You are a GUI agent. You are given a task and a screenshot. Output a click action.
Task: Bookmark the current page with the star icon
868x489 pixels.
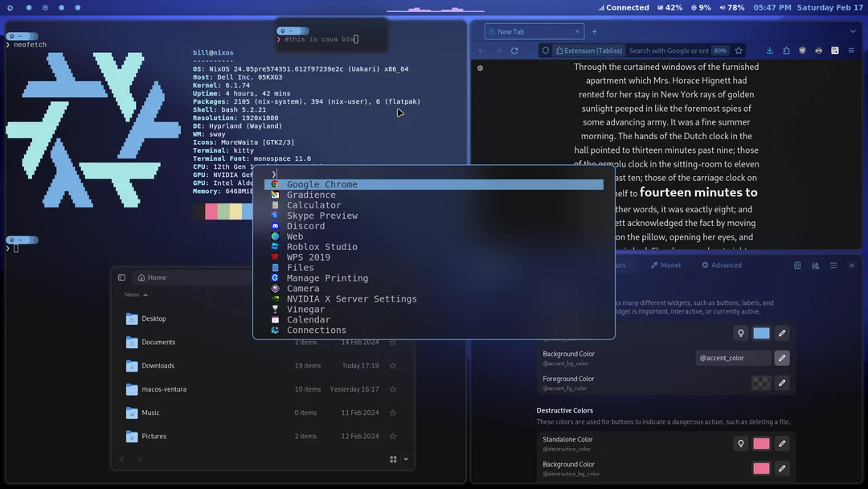[x=739, y=50]
